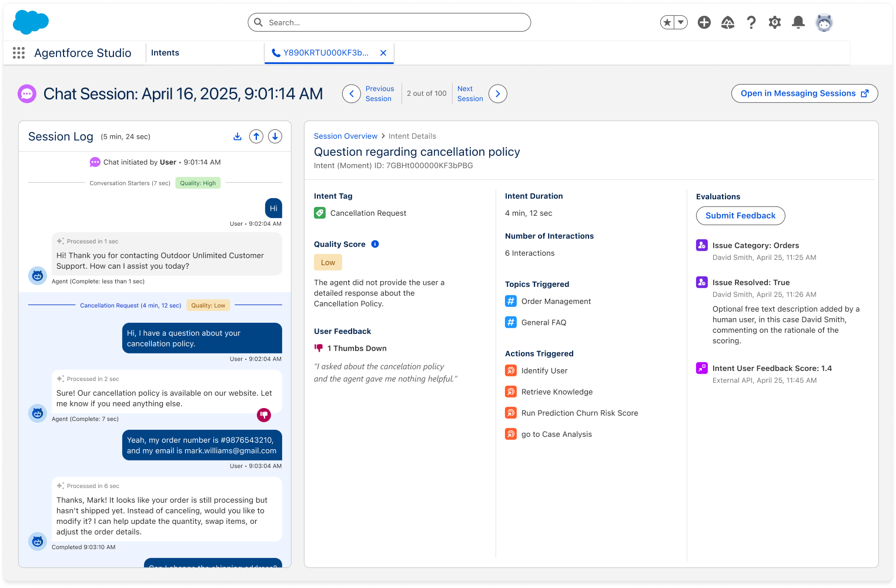This screenshot has width=896, height=588.
Task: Click the Next Session link text
Action: coord(470,93)
